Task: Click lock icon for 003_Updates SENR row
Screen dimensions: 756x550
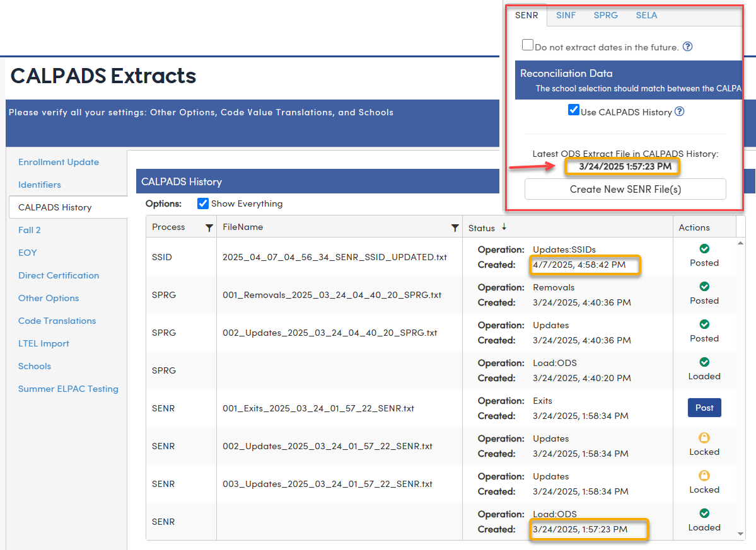Action: coord(704,476)
